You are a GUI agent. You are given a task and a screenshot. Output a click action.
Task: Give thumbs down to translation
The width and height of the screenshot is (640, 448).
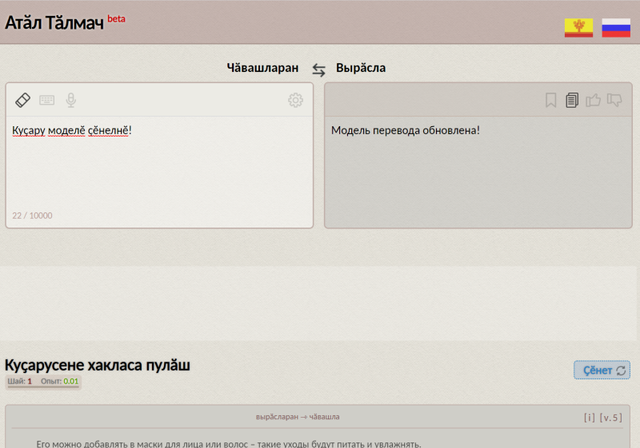615,100
